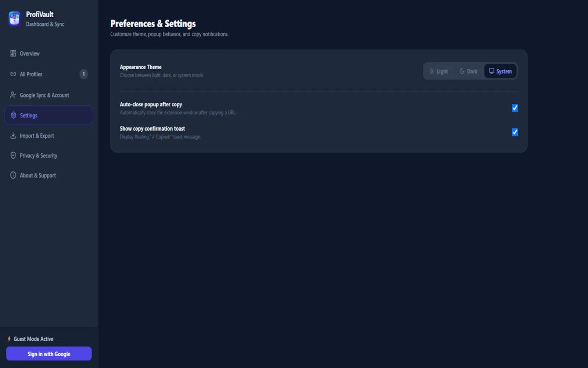Click the monitor icon in System theme
Image resolution: width=588 pixels, height=368 pixels.
(x=491, y=71)
